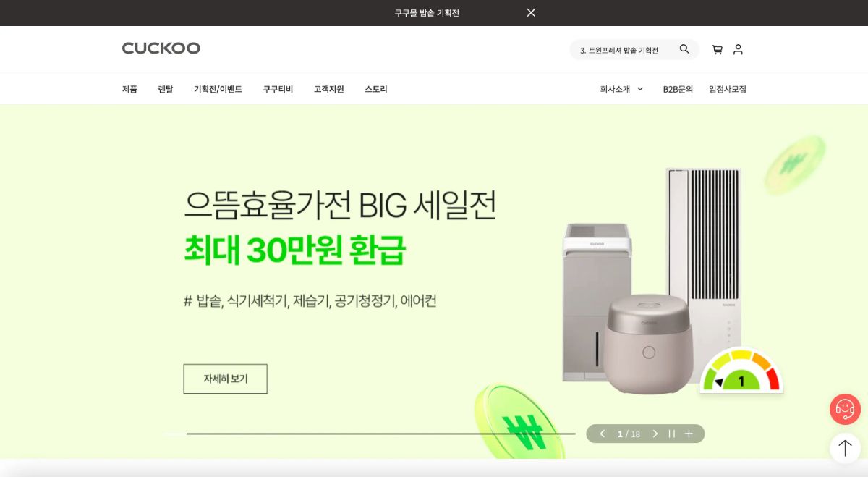The height and width of the screenshot is (477, 868).
Task: Click the 자세히 보기 button
Action: 225,379
